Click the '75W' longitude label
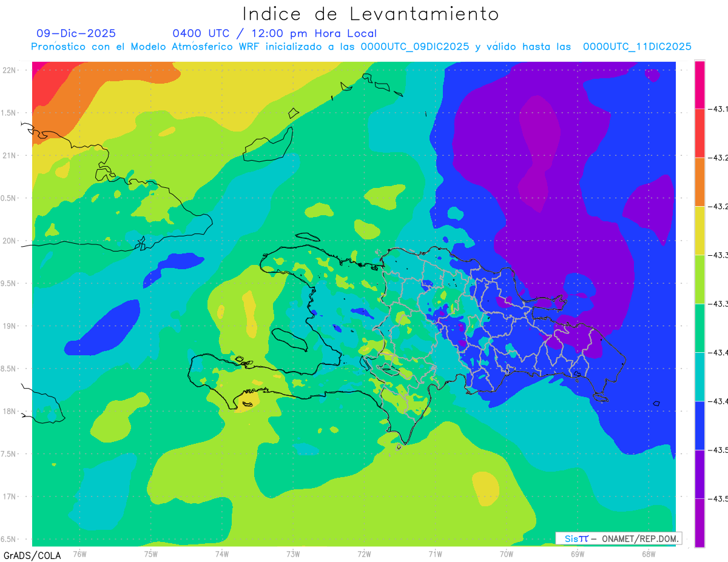 tap(150, 554)
